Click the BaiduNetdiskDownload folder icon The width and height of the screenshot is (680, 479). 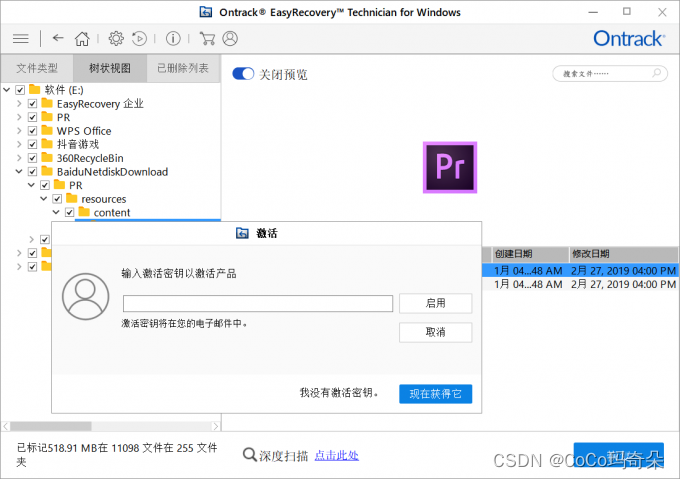coord(47,171)
